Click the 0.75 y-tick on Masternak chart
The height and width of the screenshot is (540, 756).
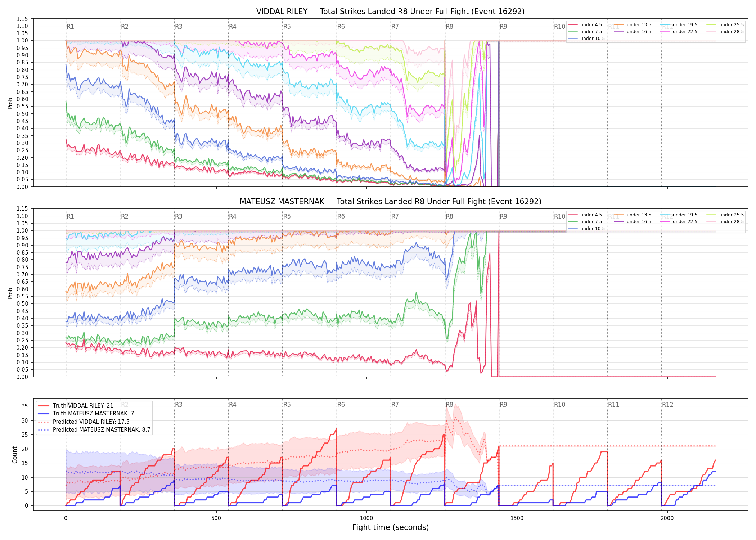pyautogui.click(x=22, y=267)
